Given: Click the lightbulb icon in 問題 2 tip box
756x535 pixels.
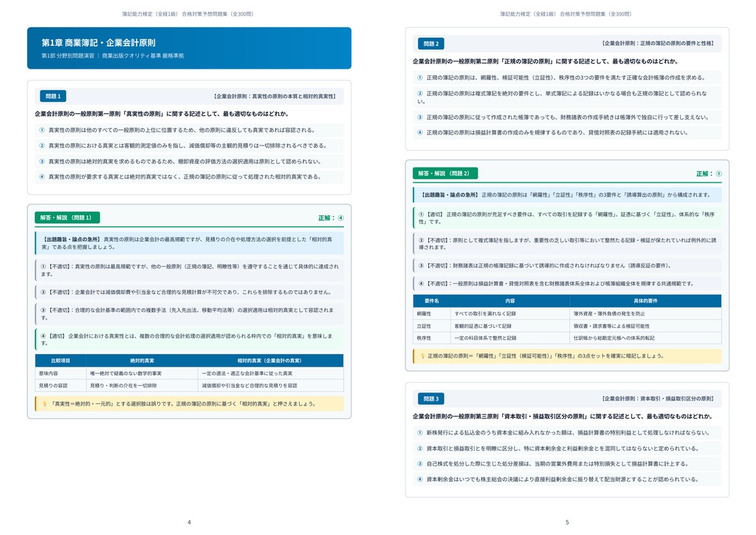Looking at the screenshot, I should coord(423,356).
